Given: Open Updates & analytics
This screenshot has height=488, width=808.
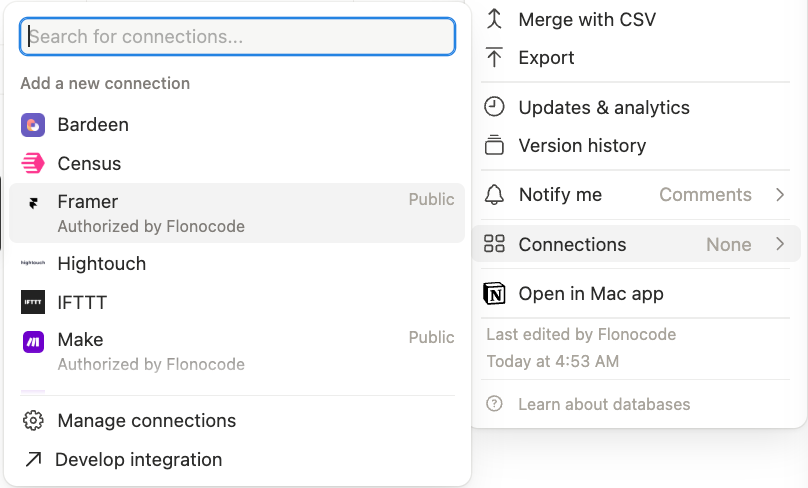Looking at the screenshot, I should [x=635, y=107].
